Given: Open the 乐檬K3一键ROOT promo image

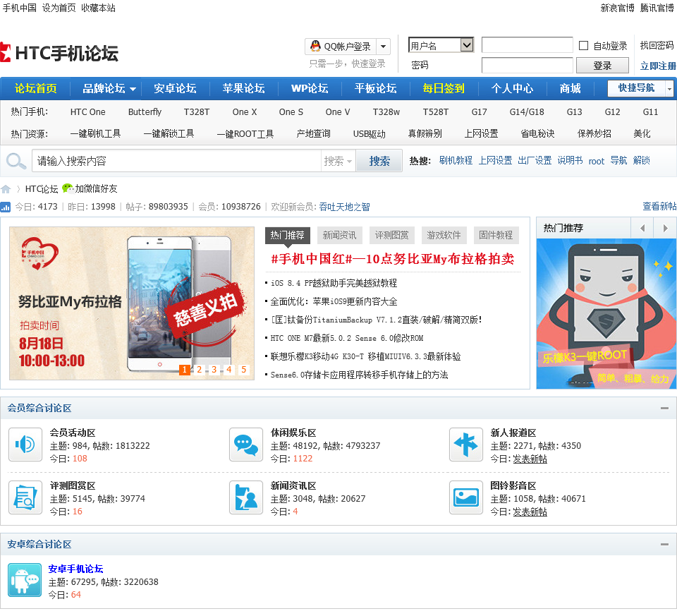Looking at the screenshot, I should tap(606, 313).
